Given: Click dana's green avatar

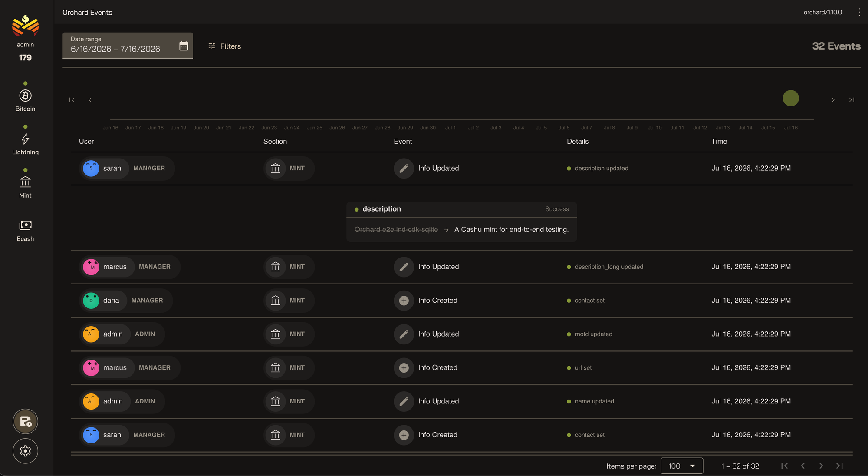Looking at the screenshot, I should [x=91, y=301].
